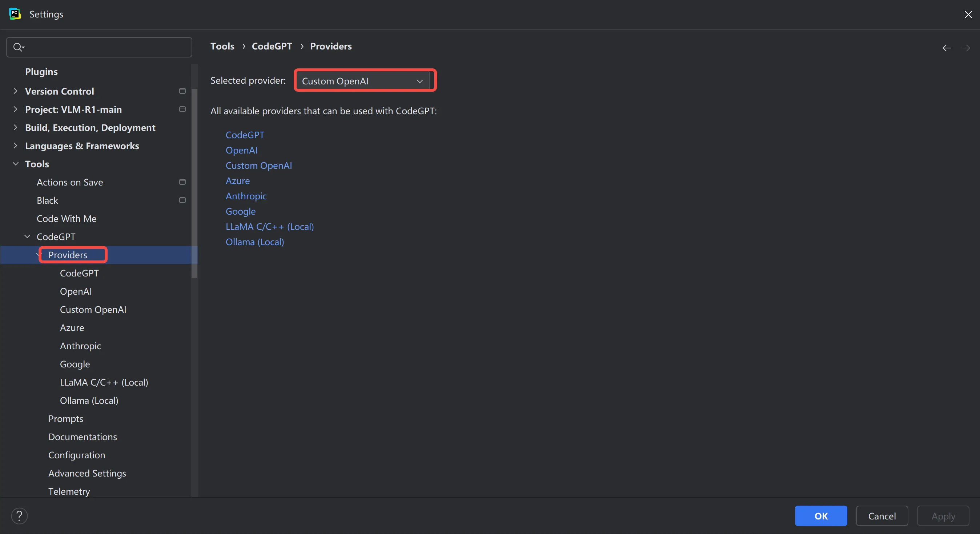
Task: Click the CodeGPT provider link
Action: (x=245, y=135)
